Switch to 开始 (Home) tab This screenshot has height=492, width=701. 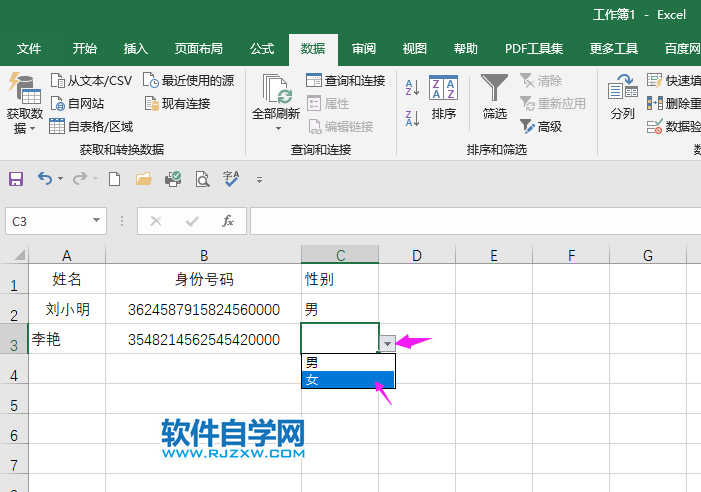[84, 49]
